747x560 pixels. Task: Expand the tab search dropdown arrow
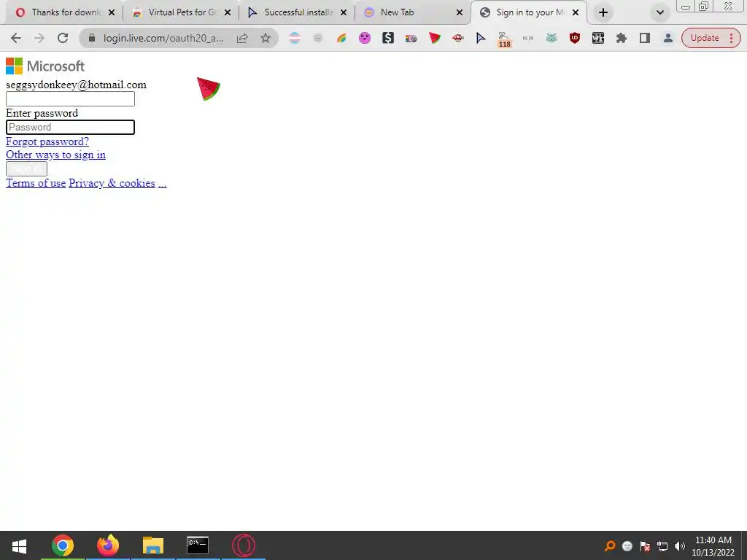point(659,12)
